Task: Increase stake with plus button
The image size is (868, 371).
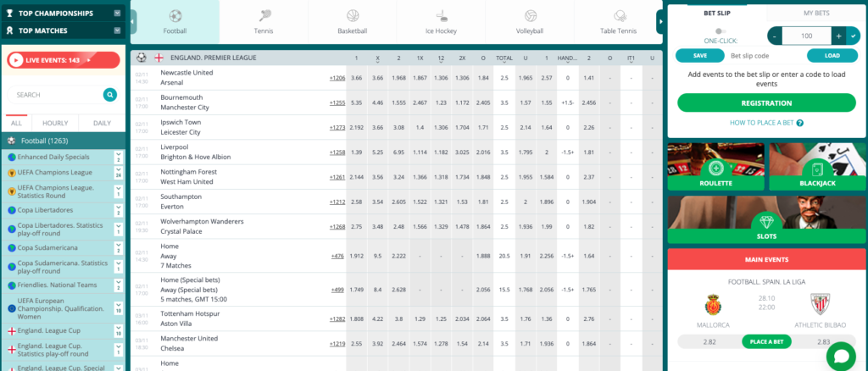Action: [838, 36]
